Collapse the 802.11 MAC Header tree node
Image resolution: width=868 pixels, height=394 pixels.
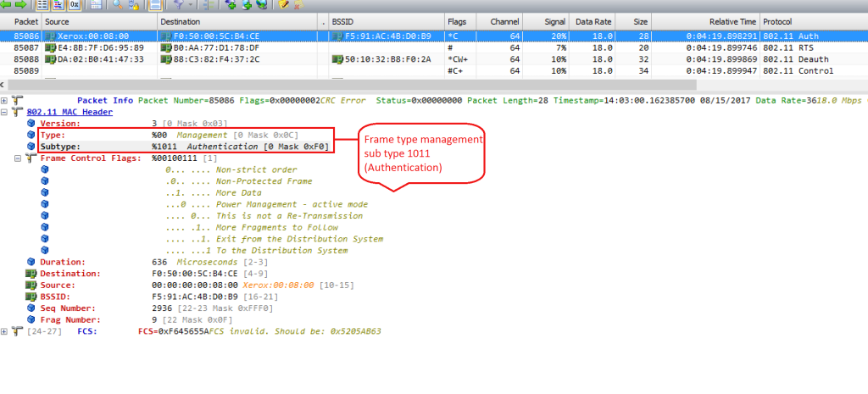pyautogui.click(x=4, y=112)
